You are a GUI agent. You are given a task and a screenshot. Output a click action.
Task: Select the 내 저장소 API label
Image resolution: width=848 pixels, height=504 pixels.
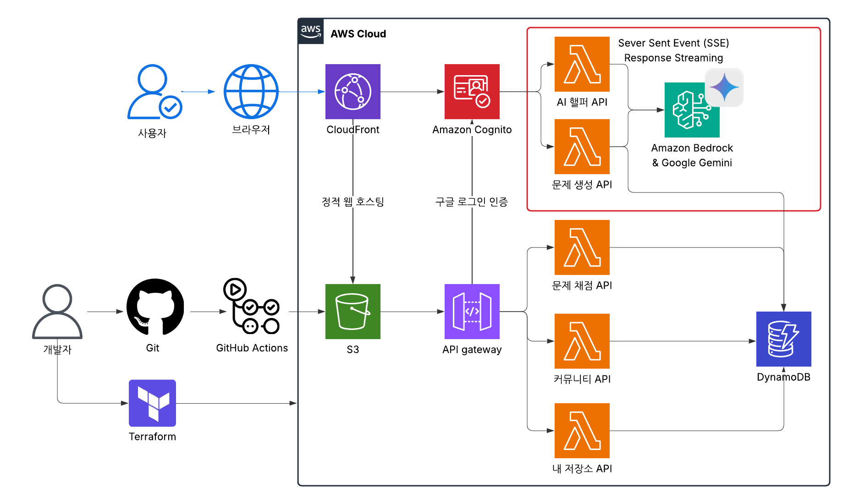[x=582, y=469]
